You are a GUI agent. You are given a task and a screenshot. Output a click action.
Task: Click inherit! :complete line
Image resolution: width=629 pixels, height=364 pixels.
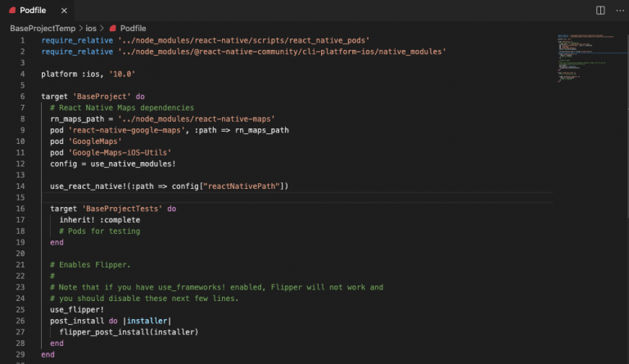[x=99, y=220]
